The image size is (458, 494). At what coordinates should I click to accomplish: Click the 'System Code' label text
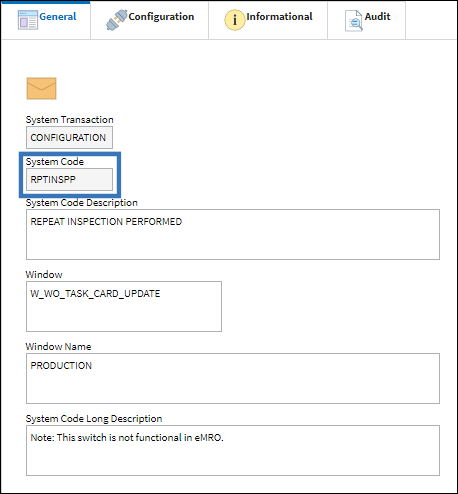pyautogui.click(x=55, y=162)
